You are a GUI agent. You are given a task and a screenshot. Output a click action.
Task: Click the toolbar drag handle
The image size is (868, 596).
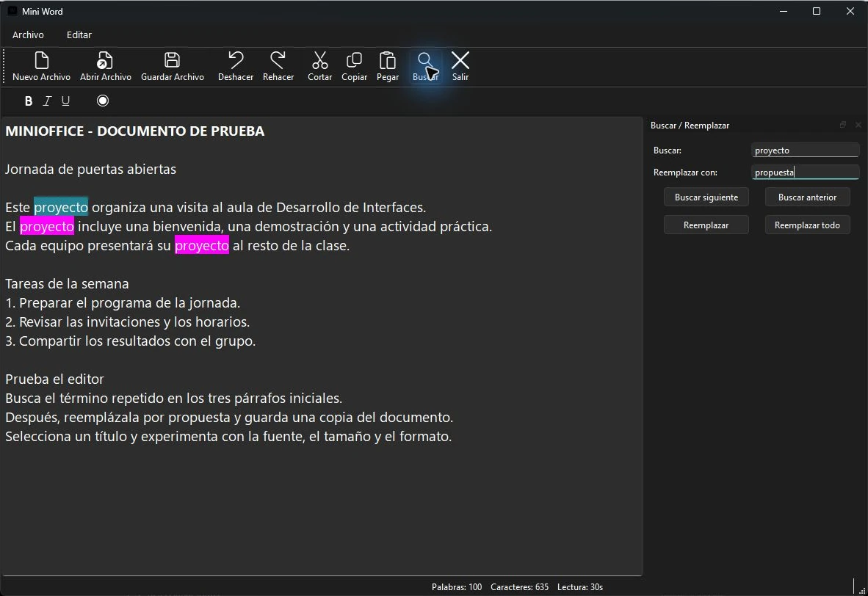click(4, 66)
